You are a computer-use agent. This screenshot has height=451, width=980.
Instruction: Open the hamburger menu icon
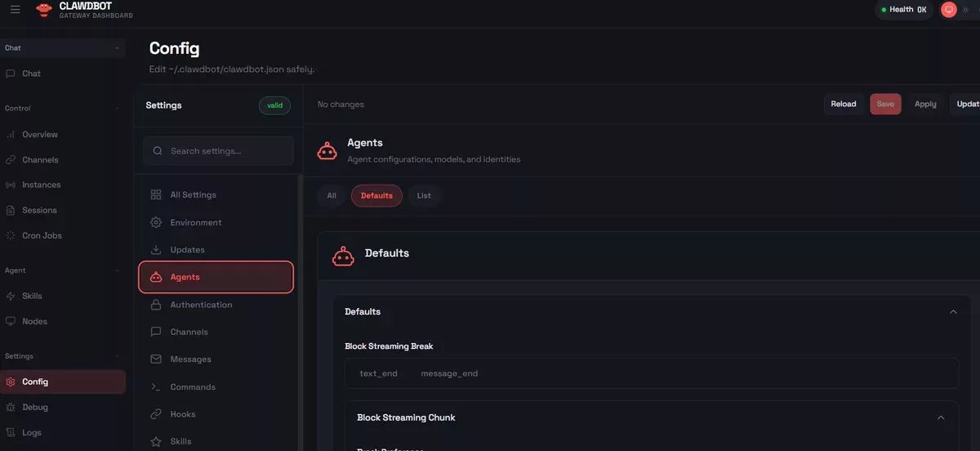click(x=16, y=10)
